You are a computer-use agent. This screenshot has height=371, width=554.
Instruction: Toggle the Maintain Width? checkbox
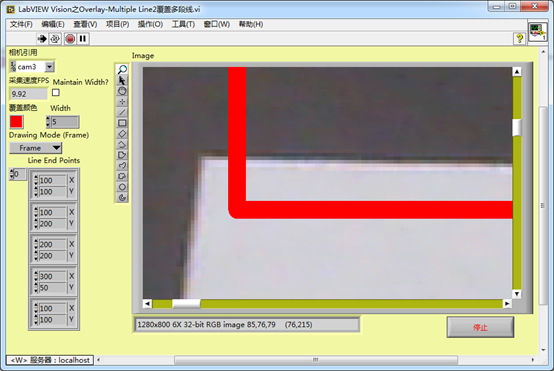pyautogui.click(x=56, y=93)
